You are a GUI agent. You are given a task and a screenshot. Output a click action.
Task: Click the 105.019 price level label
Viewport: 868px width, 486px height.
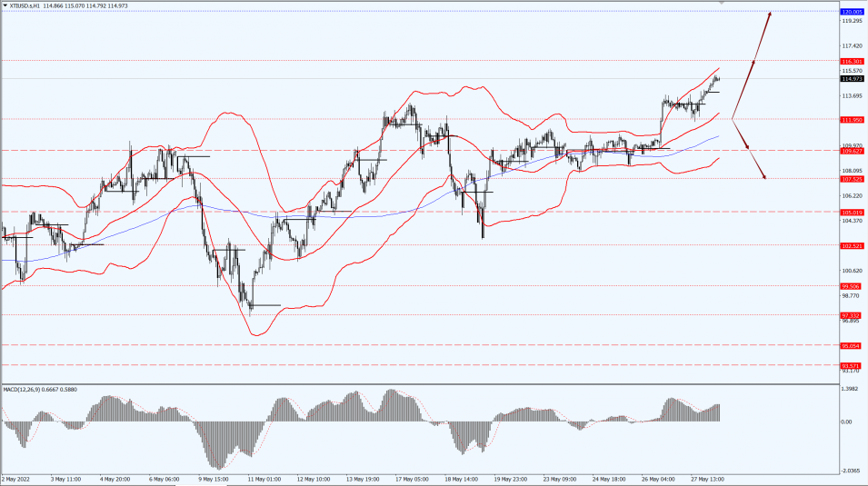click(852, 212)
